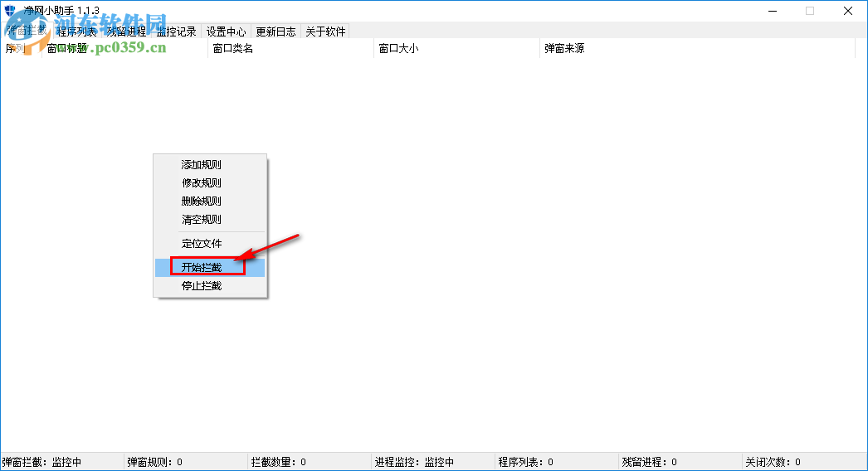Image resolution: width=868 pixels, height=471 pixels.
Task: Open the 程序列表 tab
Action: [x=77, y=32]
